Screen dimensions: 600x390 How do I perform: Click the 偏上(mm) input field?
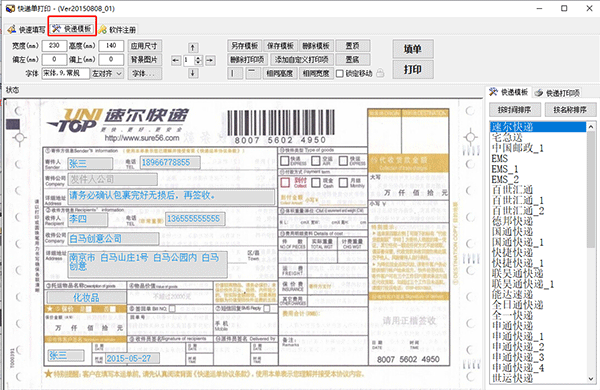(111, 59)
